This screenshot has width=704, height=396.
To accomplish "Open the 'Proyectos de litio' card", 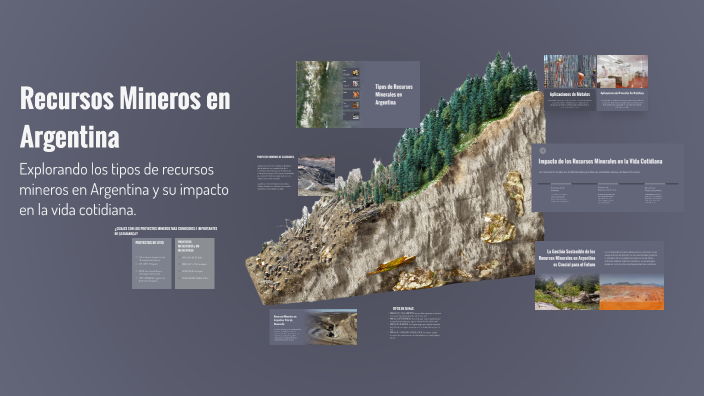I will (152, 264).
